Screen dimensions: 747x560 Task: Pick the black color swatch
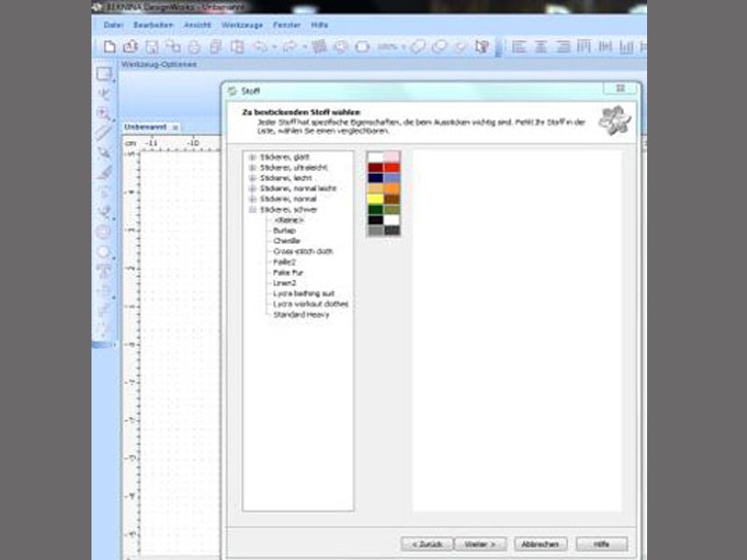coord(375,220)
